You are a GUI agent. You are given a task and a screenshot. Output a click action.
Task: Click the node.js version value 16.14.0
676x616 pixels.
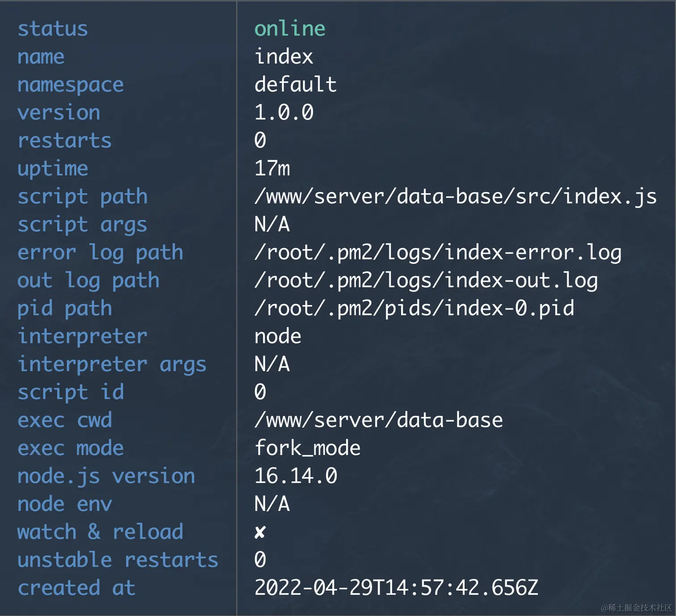(x=296, y=476)
